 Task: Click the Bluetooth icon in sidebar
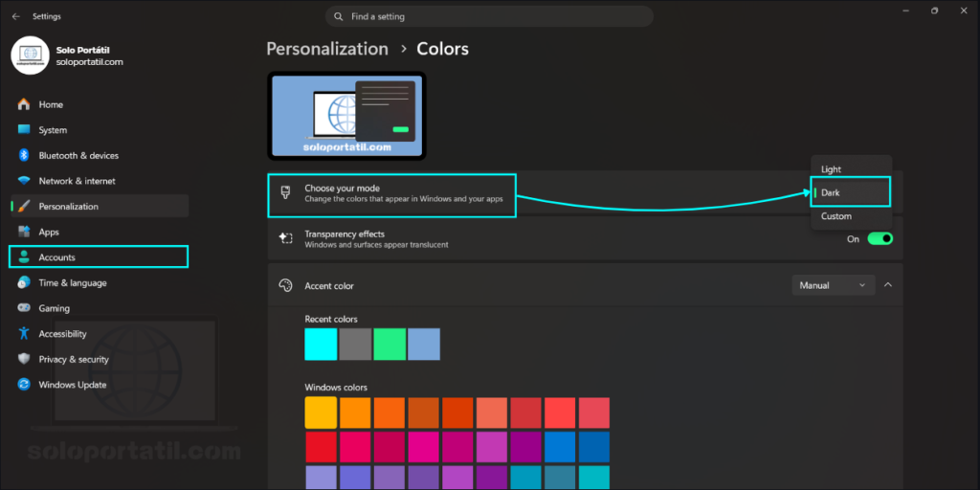(x=24, y=155)
